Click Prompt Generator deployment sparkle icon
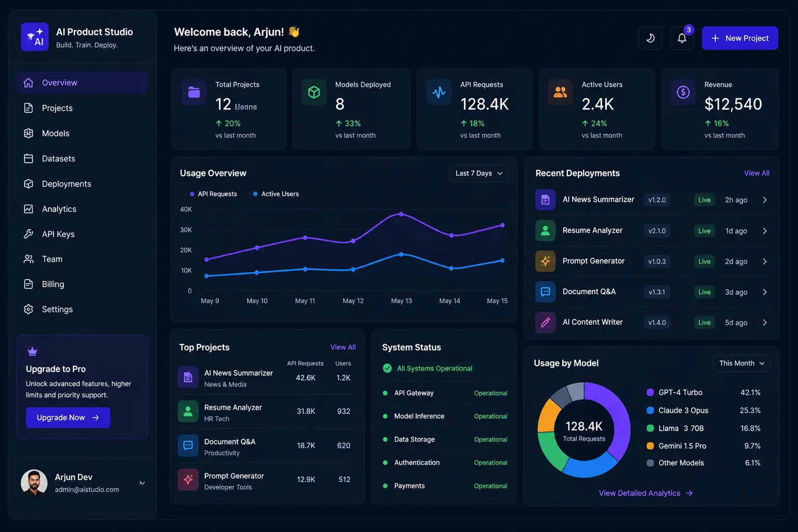This screenshot has width=798, height=532. (546, 261)
